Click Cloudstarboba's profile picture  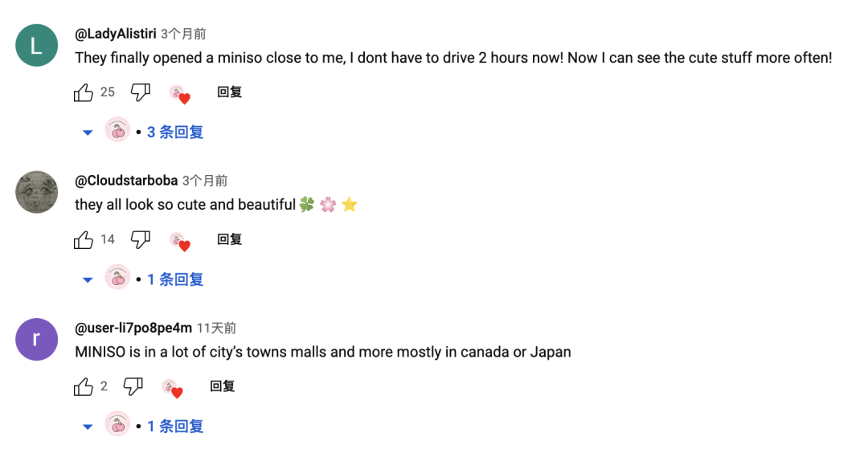pos(37,192)
